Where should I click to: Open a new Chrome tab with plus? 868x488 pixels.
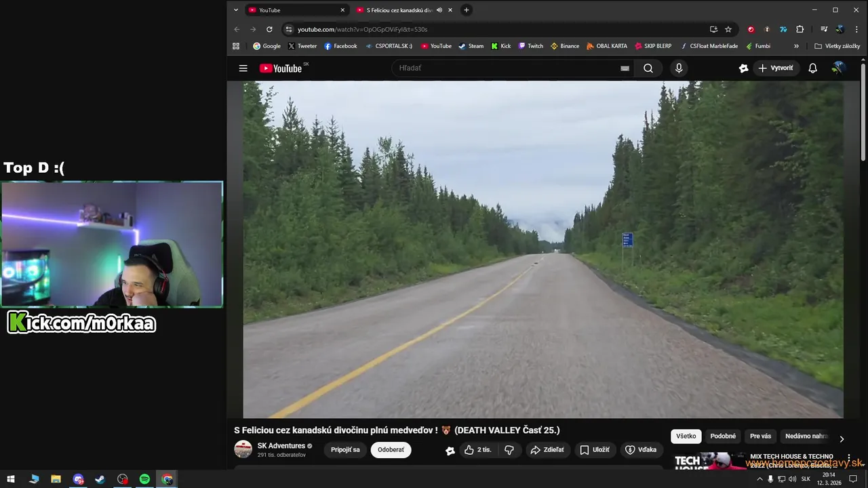pos(466,10)
